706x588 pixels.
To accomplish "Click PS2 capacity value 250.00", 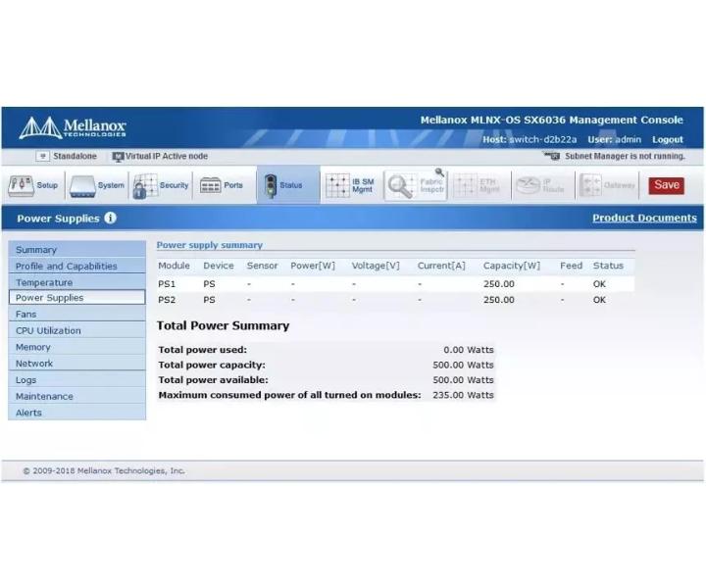I will coord(499,300).
